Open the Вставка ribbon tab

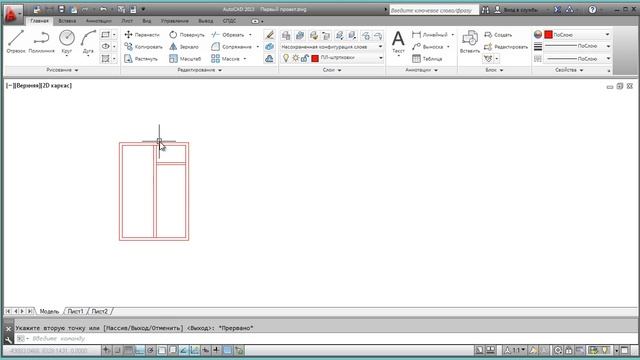67,21
